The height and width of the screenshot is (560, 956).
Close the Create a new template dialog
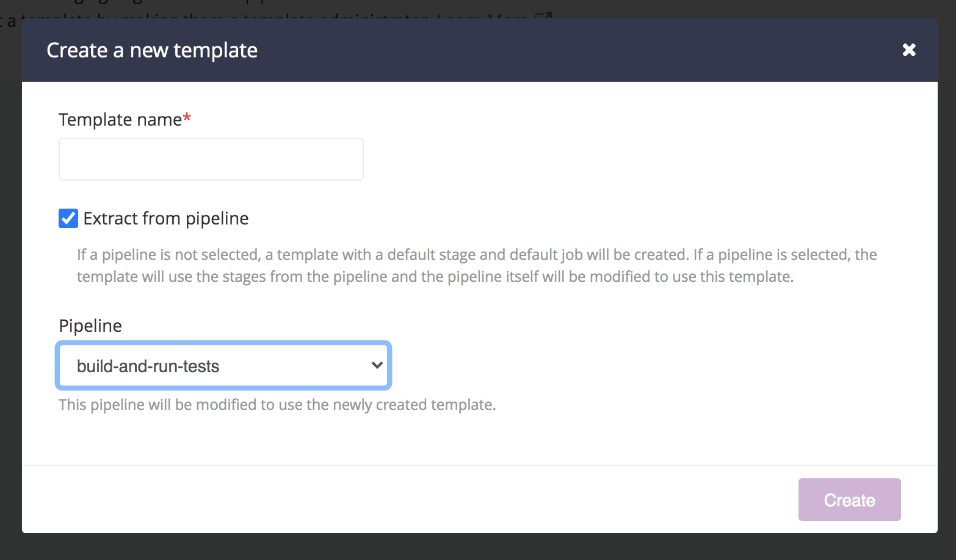[909, 50]
